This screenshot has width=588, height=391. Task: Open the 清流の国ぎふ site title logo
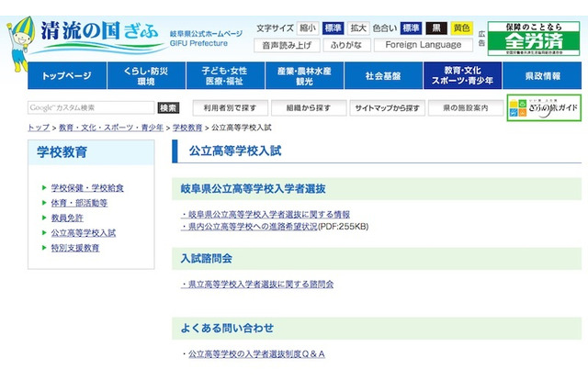tap(100, 37)
